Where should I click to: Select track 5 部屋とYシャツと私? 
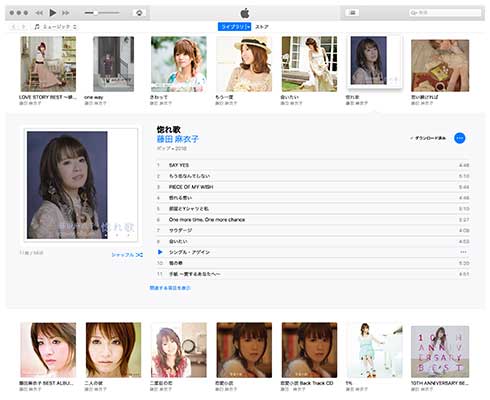click(313, 209)
